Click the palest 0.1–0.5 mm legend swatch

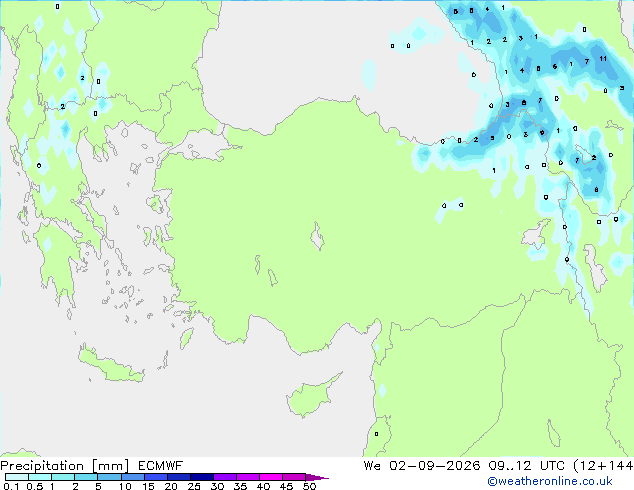[x=17, y=477]
